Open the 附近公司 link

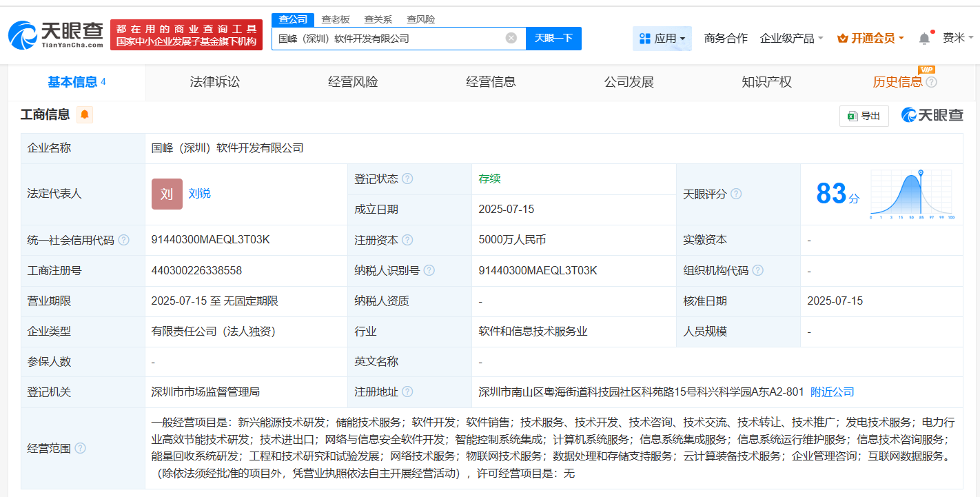(832, 392)
